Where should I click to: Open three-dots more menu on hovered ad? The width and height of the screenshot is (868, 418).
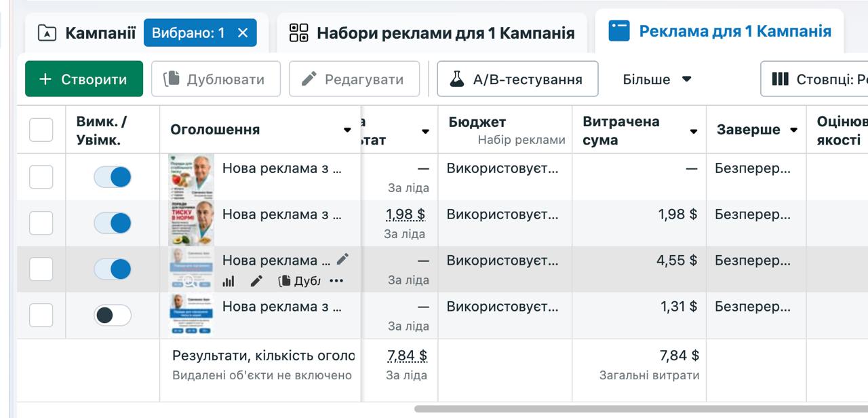[x=336, y=281]
